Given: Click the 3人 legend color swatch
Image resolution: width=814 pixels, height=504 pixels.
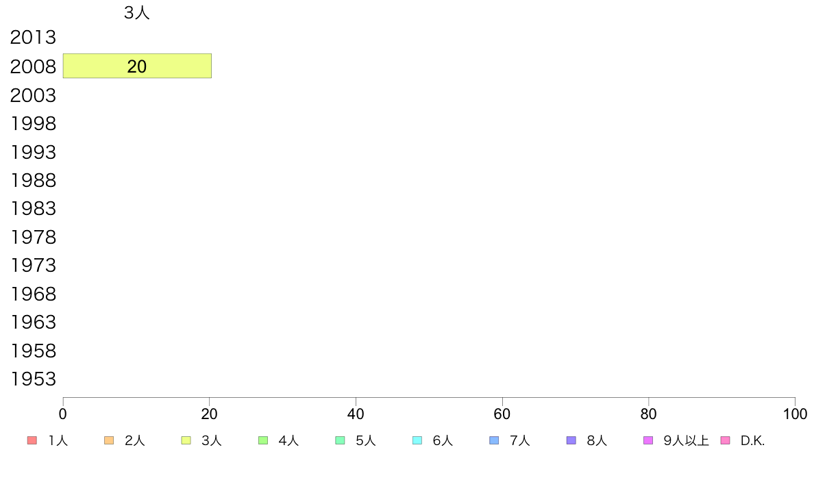Looking at the screenshot, I should (x=186, y=440).
